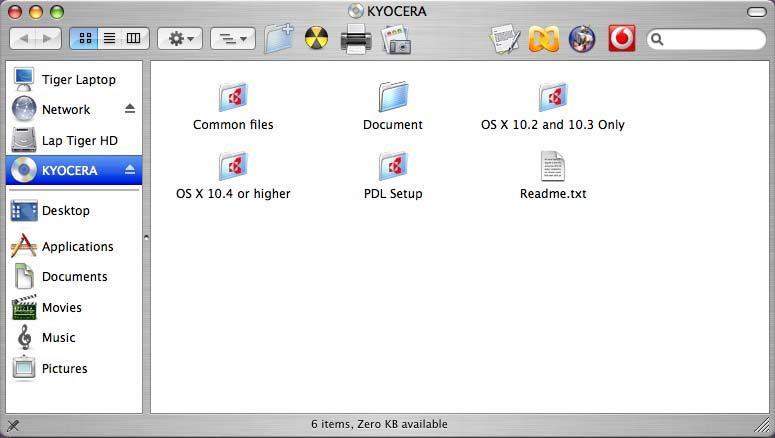Click the window resize grip corner

click(762, 425)
